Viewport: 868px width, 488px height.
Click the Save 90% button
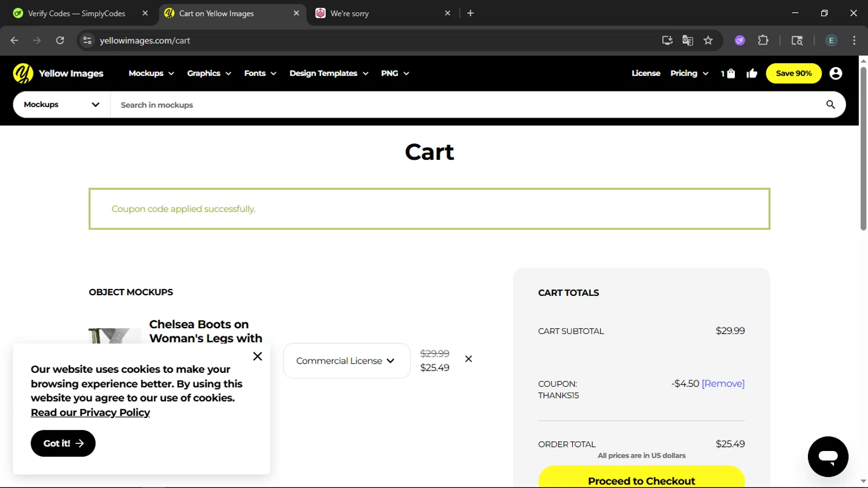click(793, 74)
